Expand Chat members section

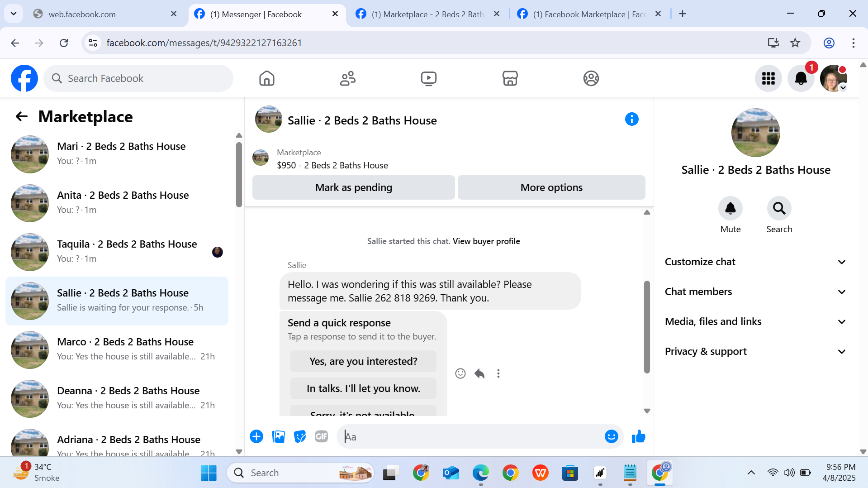755,292
